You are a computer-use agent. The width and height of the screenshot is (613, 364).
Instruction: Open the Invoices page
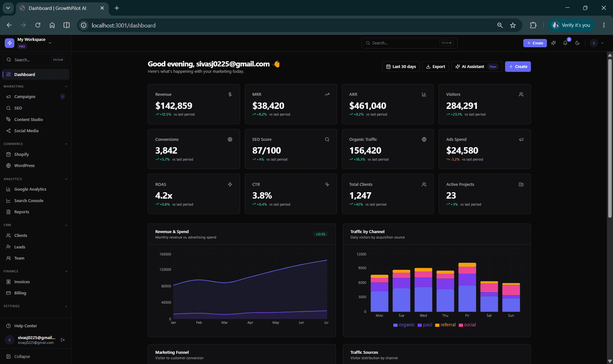click(36, 282)
